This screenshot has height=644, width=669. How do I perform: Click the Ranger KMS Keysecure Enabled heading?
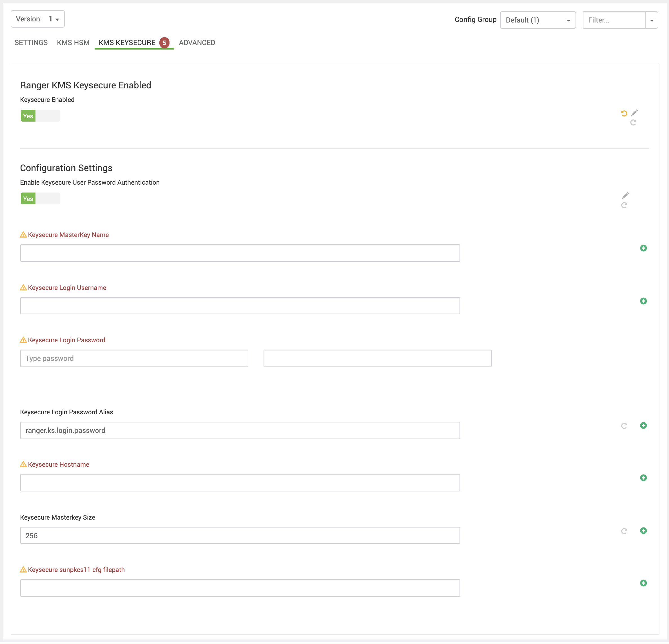coord(86,85)
